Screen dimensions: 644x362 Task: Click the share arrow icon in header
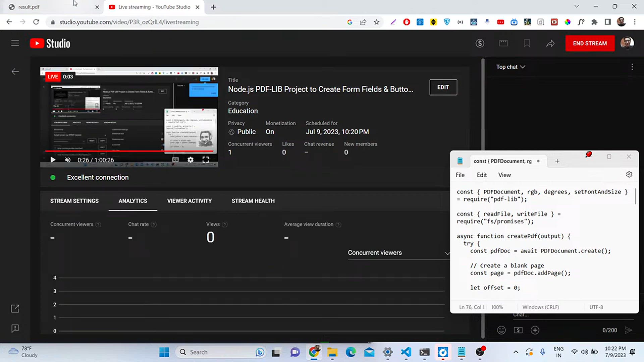pyautogui.click(x=550, y=43)
